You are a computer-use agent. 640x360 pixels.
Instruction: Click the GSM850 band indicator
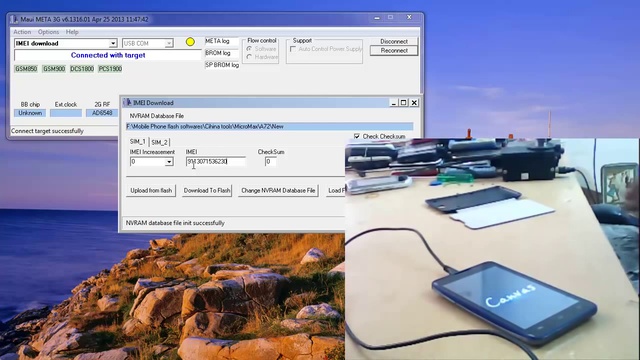(26, 69)
